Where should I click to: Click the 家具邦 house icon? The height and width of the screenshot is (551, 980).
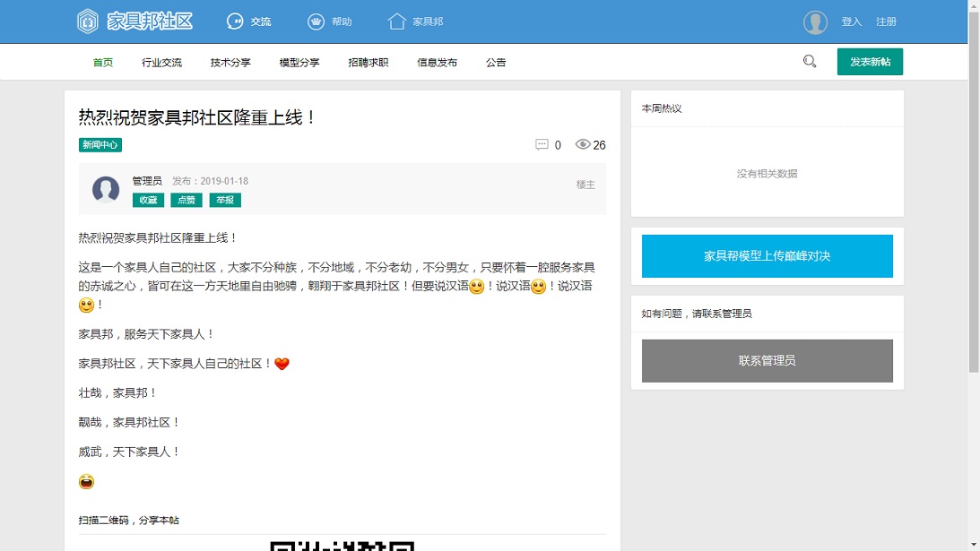tap(397, 22)
